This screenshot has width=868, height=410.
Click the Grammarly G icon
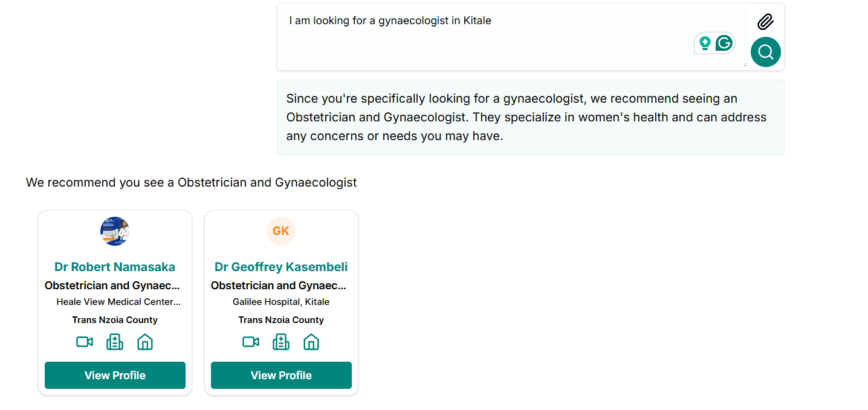click(724, 43)
